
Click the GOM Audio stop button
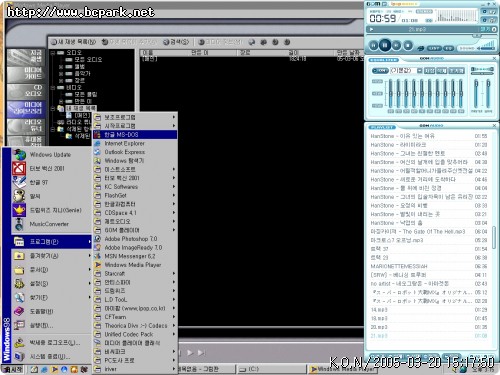[x=407, y=45]
